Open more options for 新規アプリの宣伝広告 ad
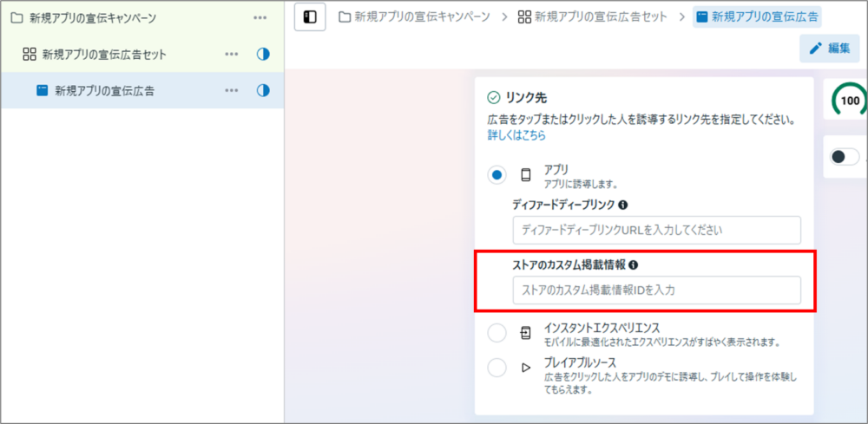Screen dimensions: 868x424 [231, 90]
